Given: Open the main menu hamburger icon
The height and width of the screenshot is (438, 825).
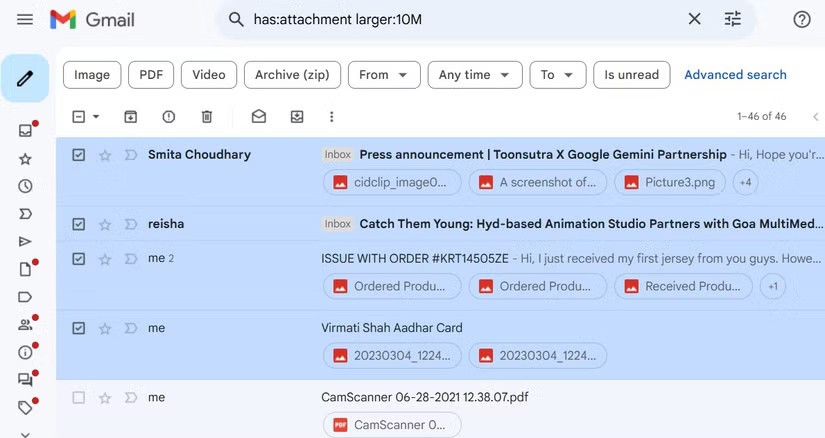Looking at the screenshot, I should pos(25,19).
